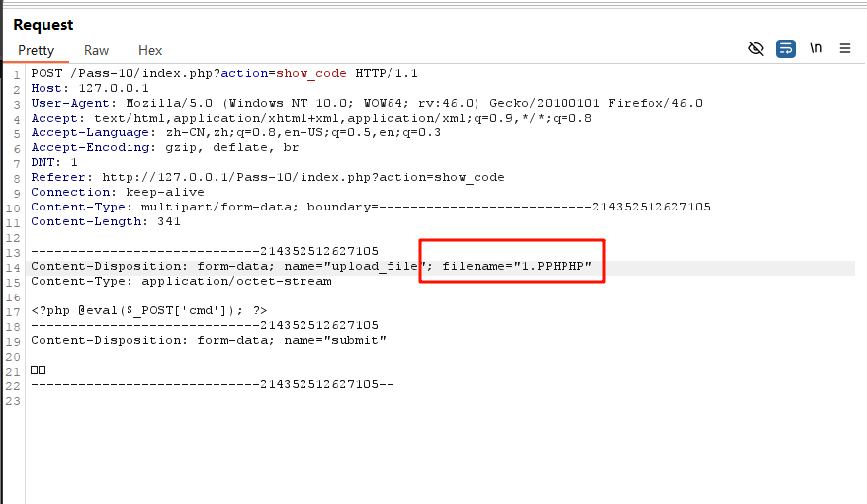Viewport: 867px width, 504px height.
Task: Click the boundary line on line 18
Action: pyautogui.click(x=205, y=325)
